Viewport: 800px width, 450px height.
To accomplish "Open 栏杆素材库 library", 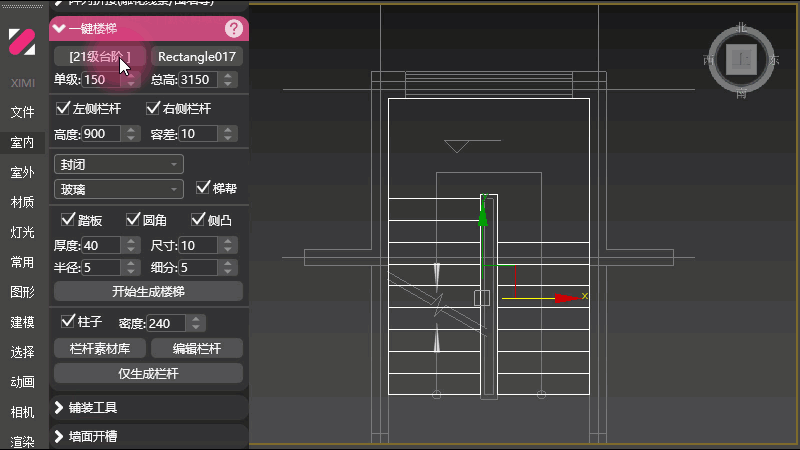I will pos(99,348).
